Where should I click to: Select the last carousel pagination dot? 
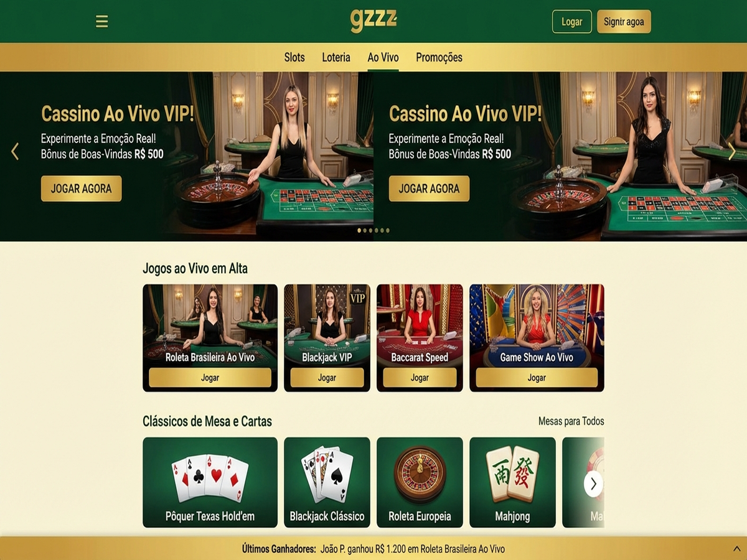coord(388,230)
